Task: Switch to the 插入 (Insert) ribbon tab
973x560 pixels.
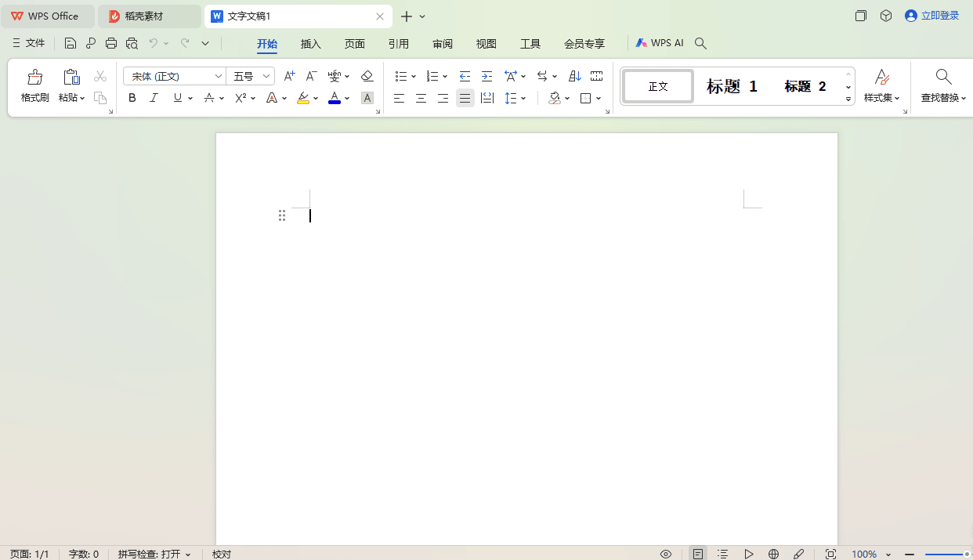Action: click(311, 44)
